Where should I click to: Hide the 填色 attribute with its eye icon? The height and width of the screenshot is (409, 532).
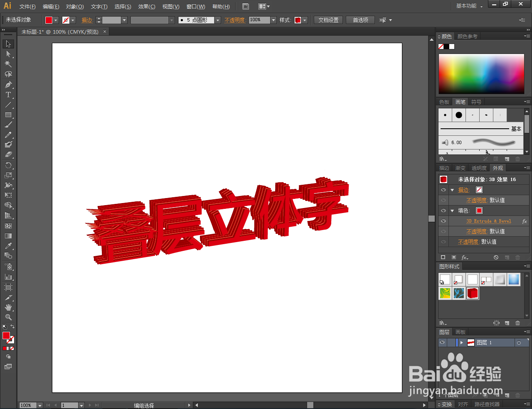[x=443, y=211]
